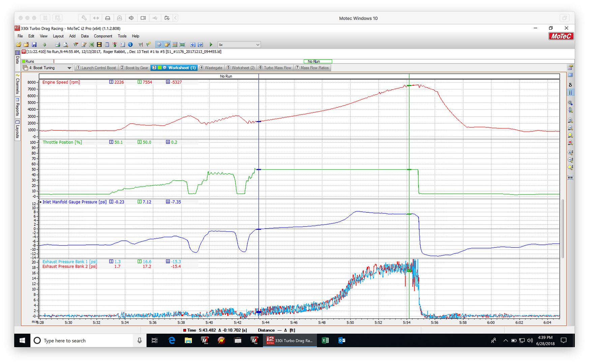Screen dimensions: 589x364
Task: Zoom out vertically with minus magnifier
Action: click(x=570, y=160)
